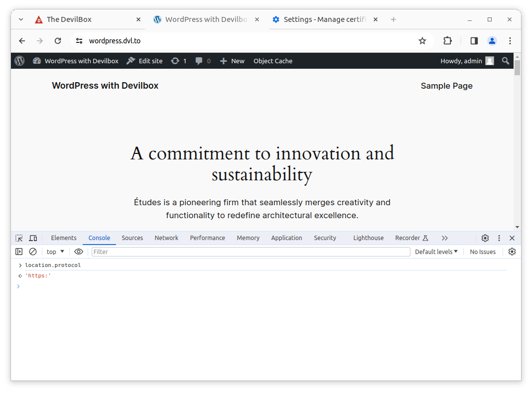Click the console Filter input field
The height and width of the screenshot is (393, 532).
pos(251,252)
